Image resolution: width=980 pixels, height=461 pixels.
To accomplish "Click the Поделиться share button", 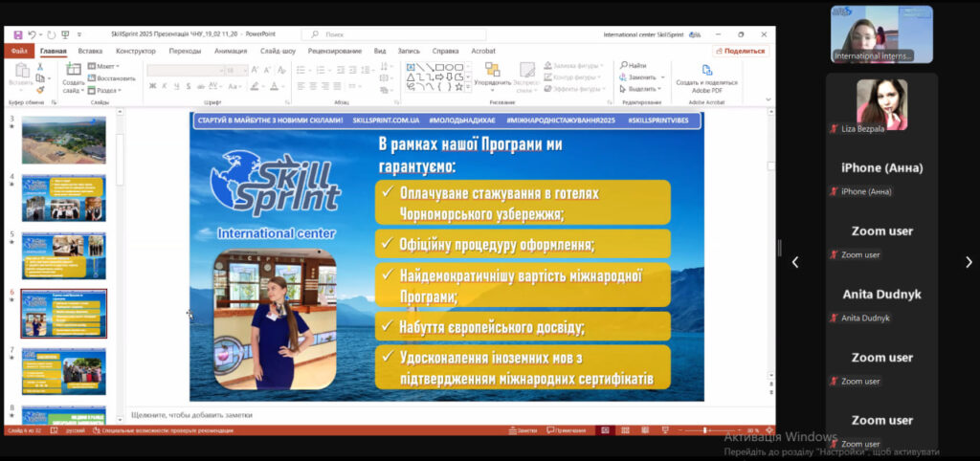I will (x=740, y=51).
